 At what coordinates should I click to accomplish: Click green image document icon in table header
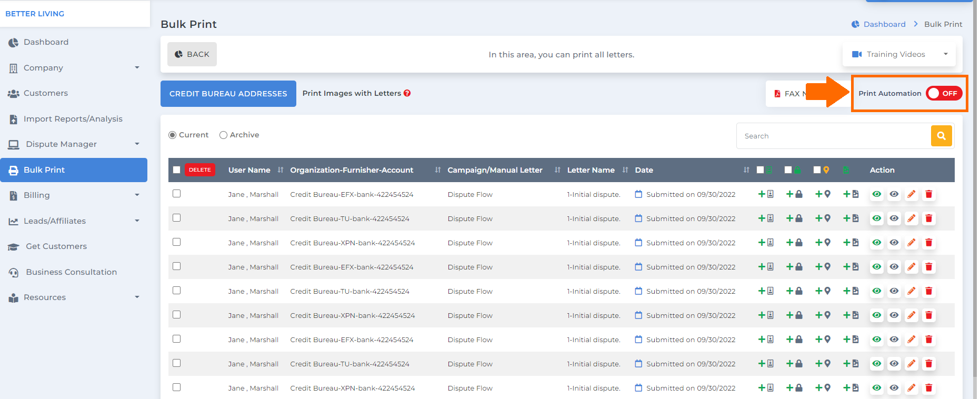pos(846,170)
